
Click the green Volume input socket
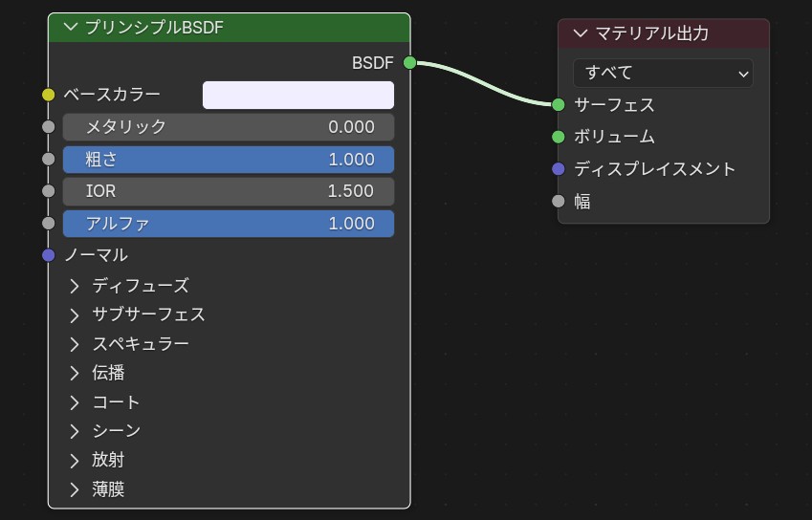click(559, 137)
